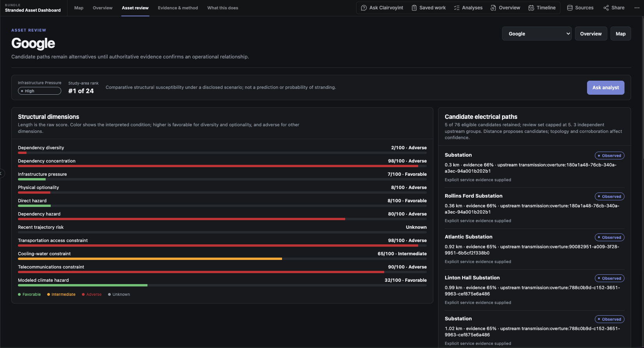Screen dimensions: 644x348
Task: Click the Timeline calendar icon
Action: 531,8
